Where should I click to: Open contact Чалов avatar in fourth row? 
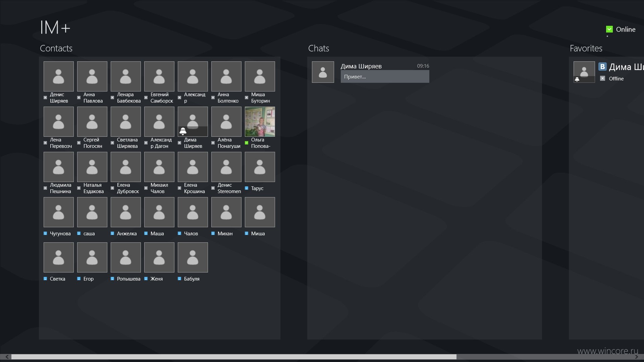click(193, 212)
